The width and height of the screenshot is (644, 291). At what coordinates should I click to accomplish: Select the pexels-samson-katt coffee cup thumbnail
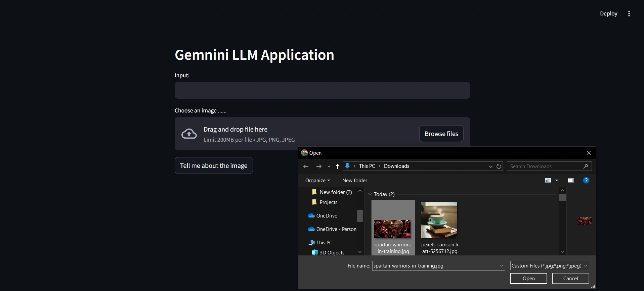[x=439, y=220]
